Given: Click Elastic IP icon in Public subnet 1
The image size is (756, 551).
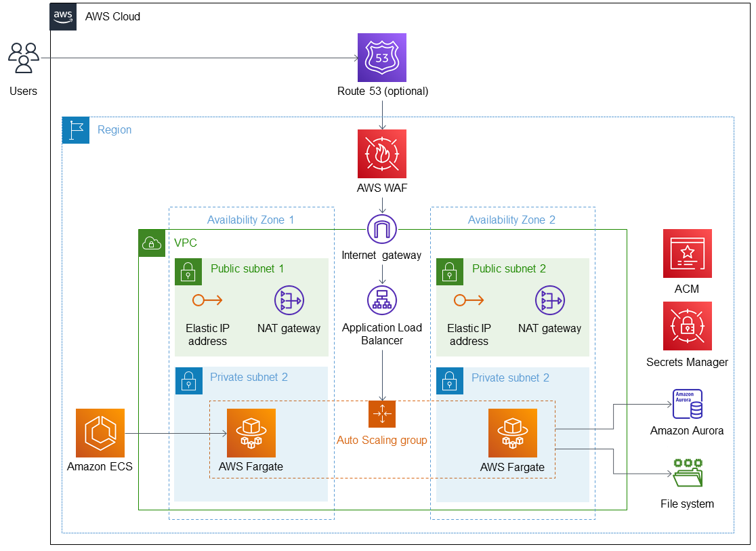Looking at the screenshot, I should point(207,300).
